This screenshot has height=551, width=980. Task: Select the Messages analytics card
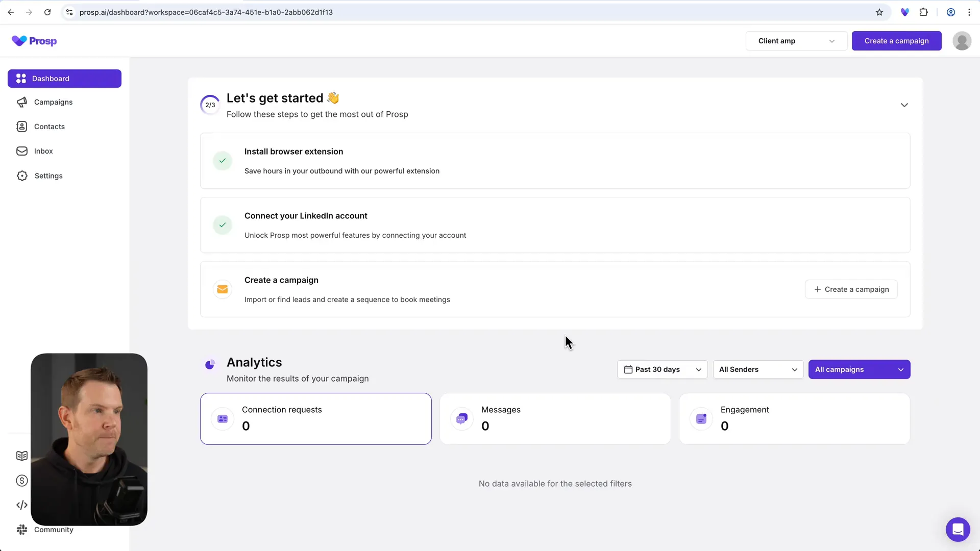pyautogui.click(x=555, y=419)
